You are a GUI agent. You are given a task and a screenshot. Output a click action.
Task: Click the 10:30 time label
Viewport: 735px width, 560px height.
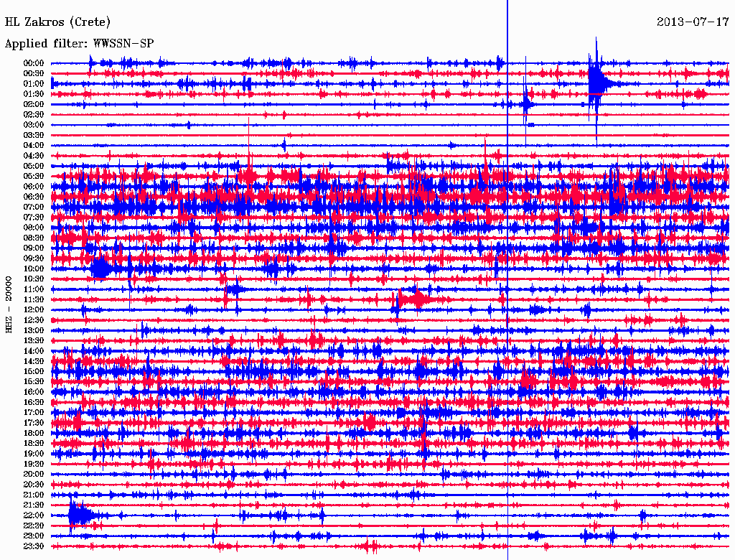point(34,279)
